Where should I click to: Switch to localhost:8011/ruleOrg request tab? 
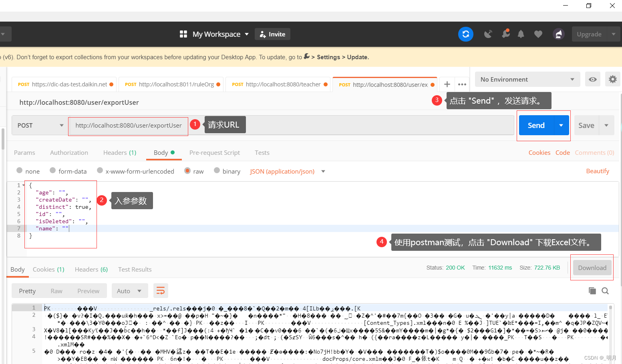[171, 84]
